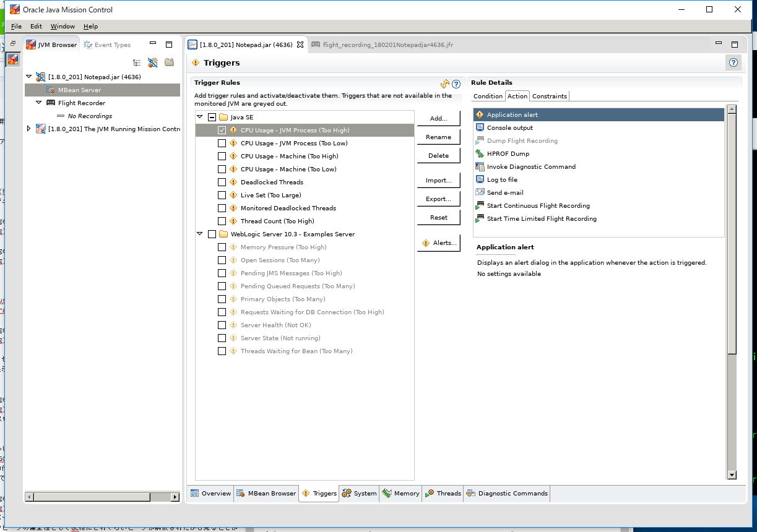Select MBean Server in JVM Browser tree
Image resolution: width=757 pixels, height=532 pixels.
pos(79,90)
